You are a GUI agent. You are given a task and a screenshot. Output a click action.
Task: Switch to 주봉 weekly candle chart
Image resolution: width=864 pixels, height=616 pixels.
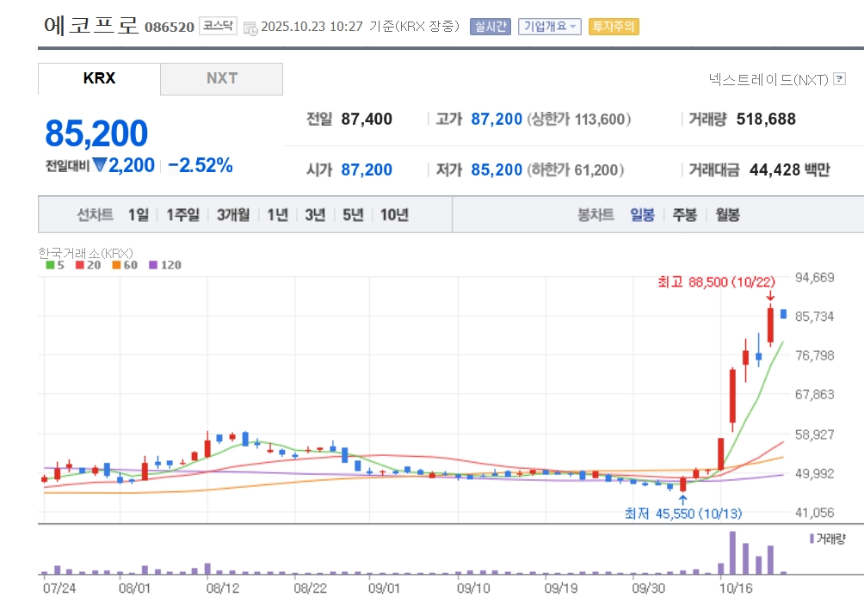(x=684, y=215)
